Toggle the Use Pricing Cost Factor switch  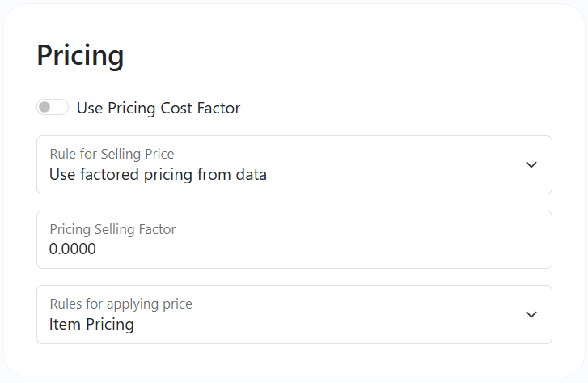53,108
